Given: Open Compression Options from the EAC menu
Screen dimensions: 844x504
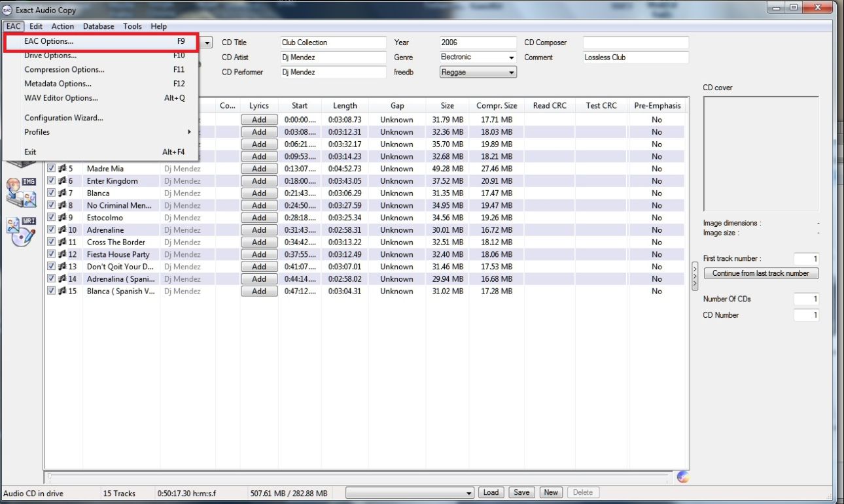Looking at the screenshot, I should coord(101,69).
